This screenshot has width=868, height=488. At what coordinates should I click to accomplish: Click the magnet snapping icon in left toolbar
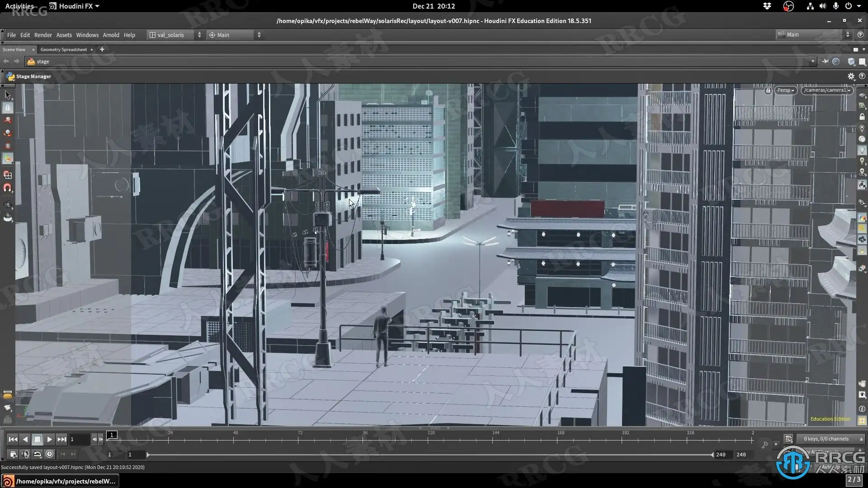click(8, 188)
